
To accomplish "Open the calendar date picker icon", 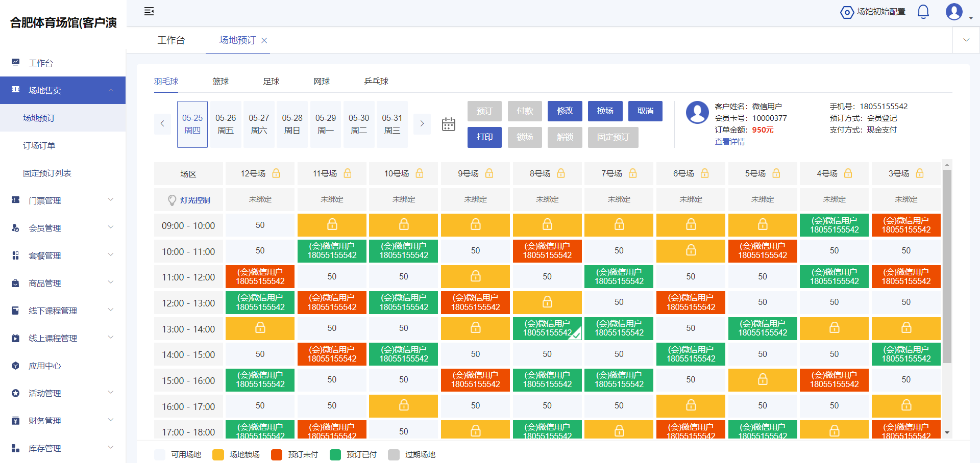I will tap(449, 124).
